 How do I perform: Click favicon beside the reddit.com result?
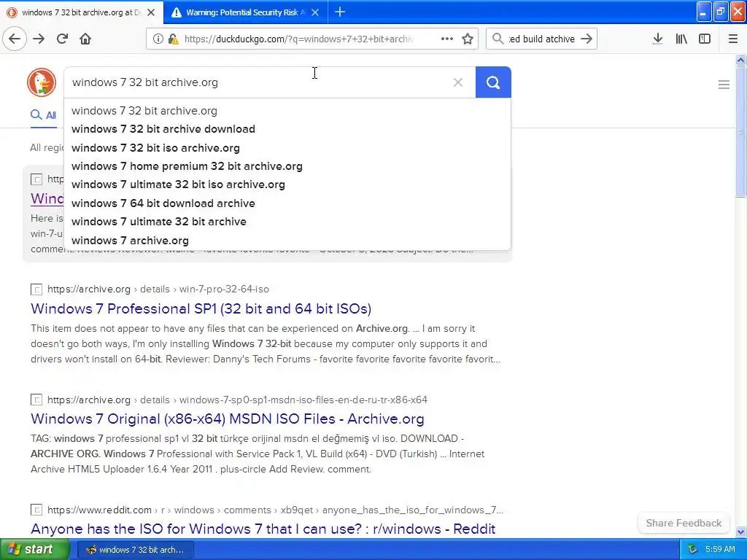pos(36,510)
